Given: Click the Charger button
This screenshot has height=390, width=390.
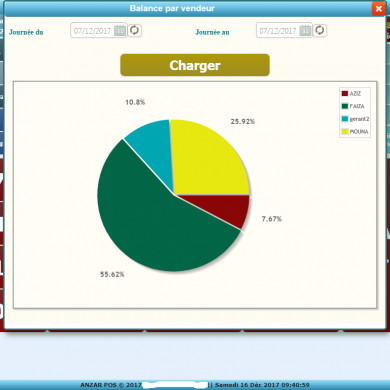Looking at the screenshot, I should click(195, 65).
